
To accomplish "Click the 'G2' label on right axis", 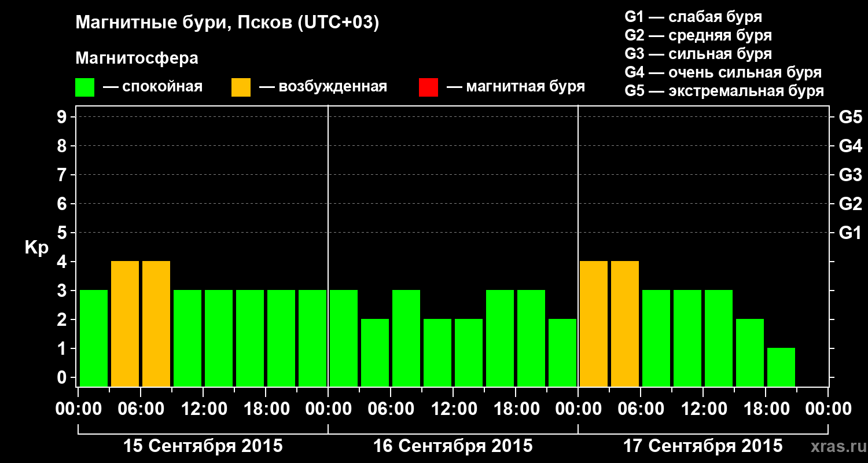I will tap(850, 204).
